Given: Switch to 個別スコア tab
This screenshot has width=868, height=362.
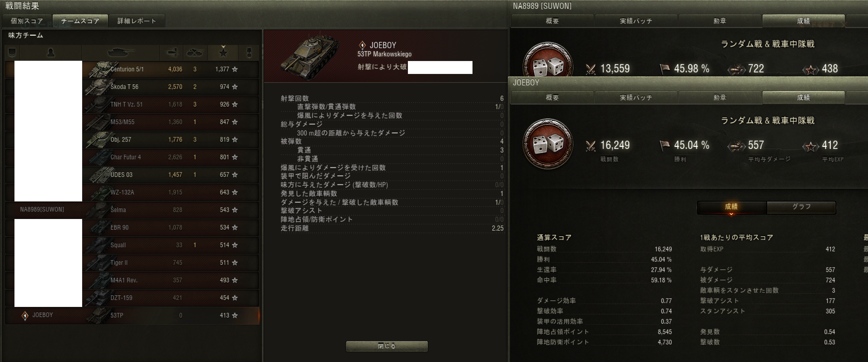Looking at the screenshot, I should tap(27, 21).
